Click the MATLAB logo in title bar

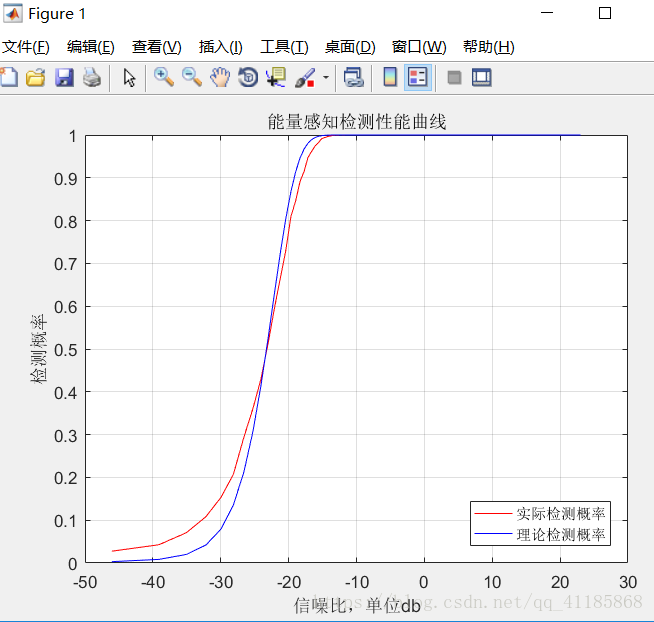pos(13,14)
